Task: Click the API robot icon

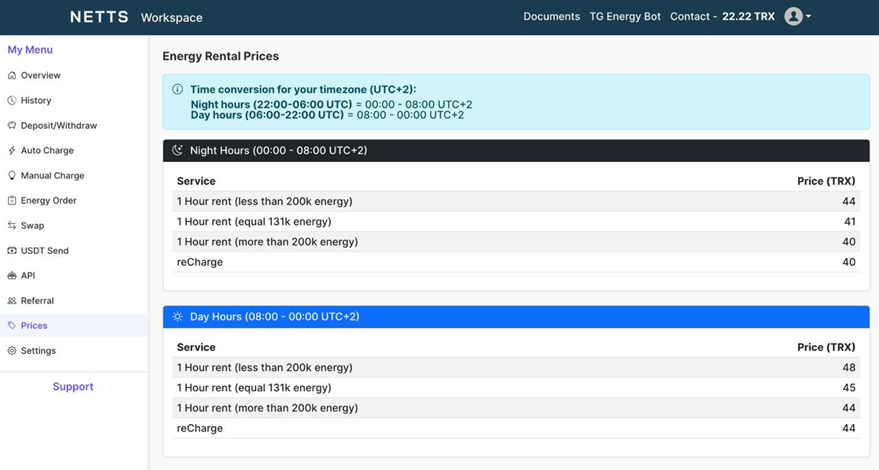Action: (12, 275)
